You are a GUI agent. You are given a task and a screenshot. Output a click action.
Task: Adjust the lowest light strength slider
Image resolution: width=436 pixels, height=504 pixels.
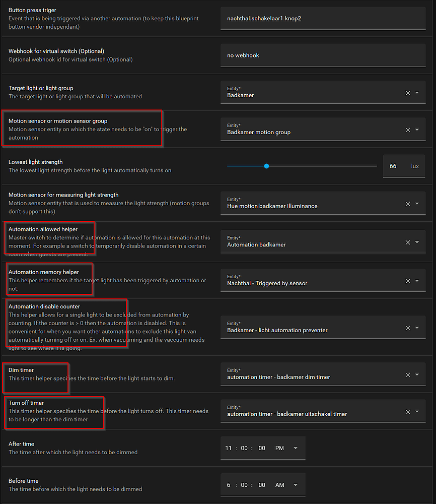[266, 165]
